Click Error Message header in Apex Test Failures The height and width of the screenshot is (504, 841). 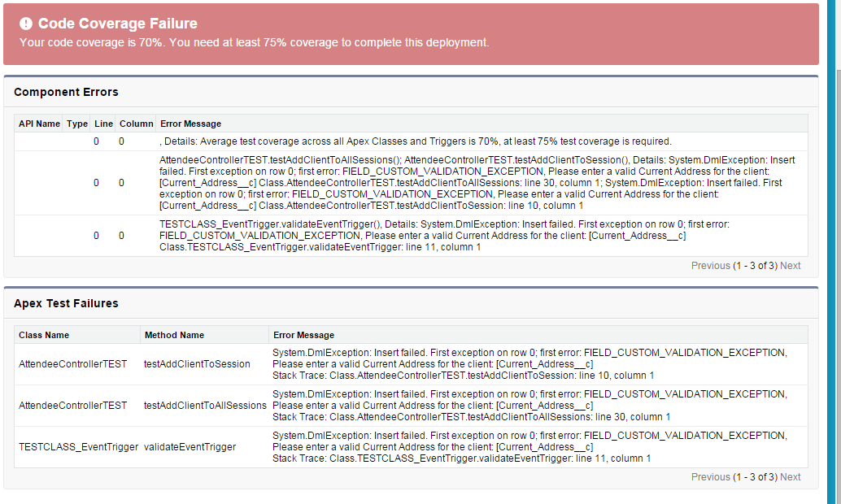pos(303,335)
